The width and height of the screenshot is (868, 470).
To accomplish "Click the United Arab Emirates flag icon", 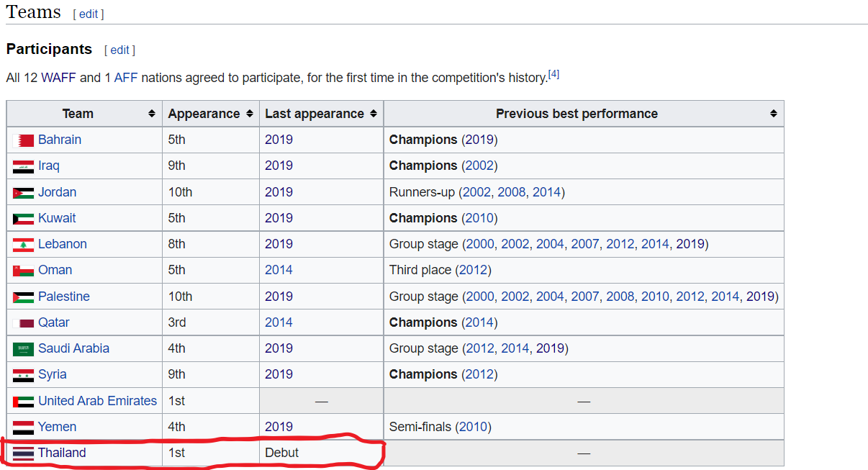I will tap(23, 402).
